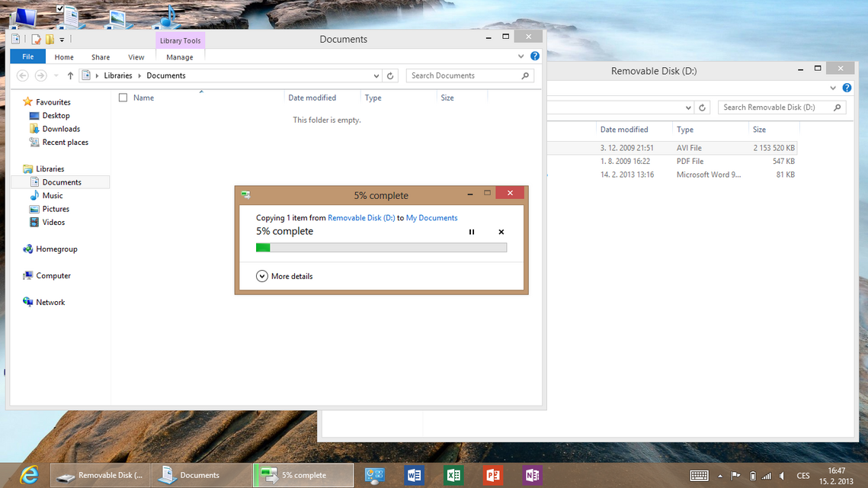Select Downloads in the Favourites list

(61, 129)
